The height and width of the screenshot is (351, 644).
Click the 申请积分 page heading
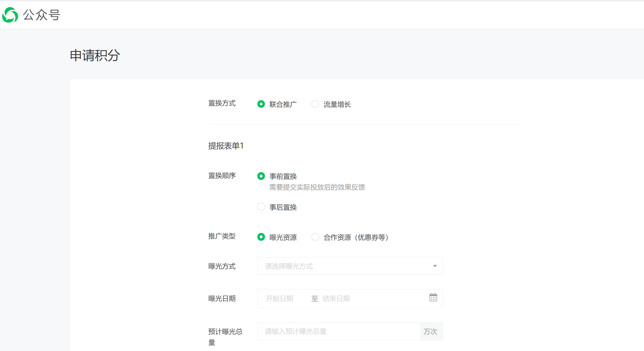(95, 55)
